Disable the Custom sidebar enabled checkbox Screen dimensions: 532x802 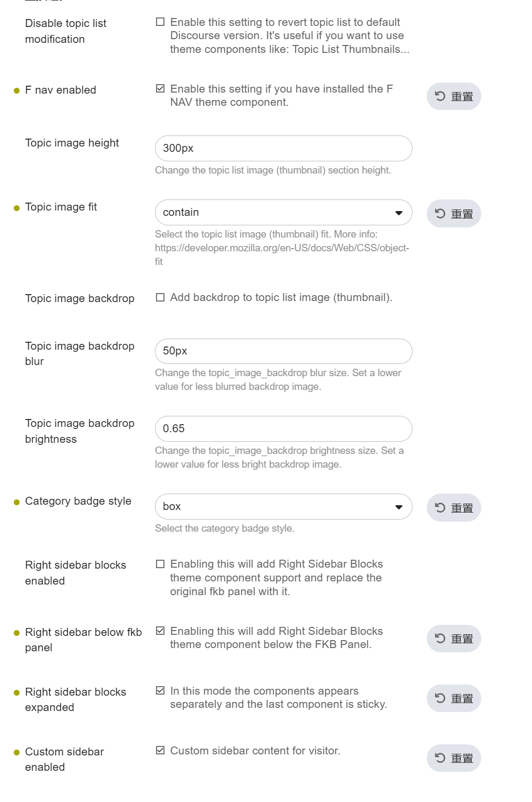[160, 750]
